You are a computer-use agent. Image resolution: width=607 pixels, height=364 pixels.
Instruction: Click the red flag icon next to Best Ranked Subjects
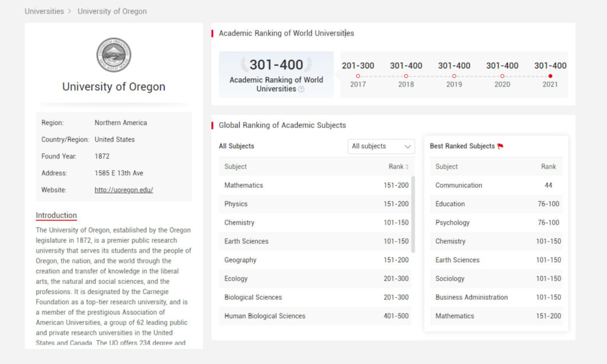[500, 146]
